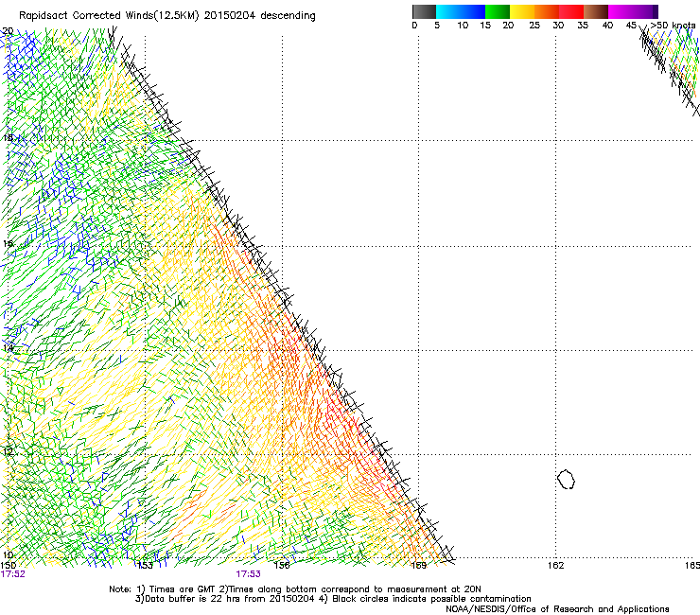The width and height of the screenshot is (700, 615).
Task: Click the purple time stamp '17:52'
Action: coord(13,574)
